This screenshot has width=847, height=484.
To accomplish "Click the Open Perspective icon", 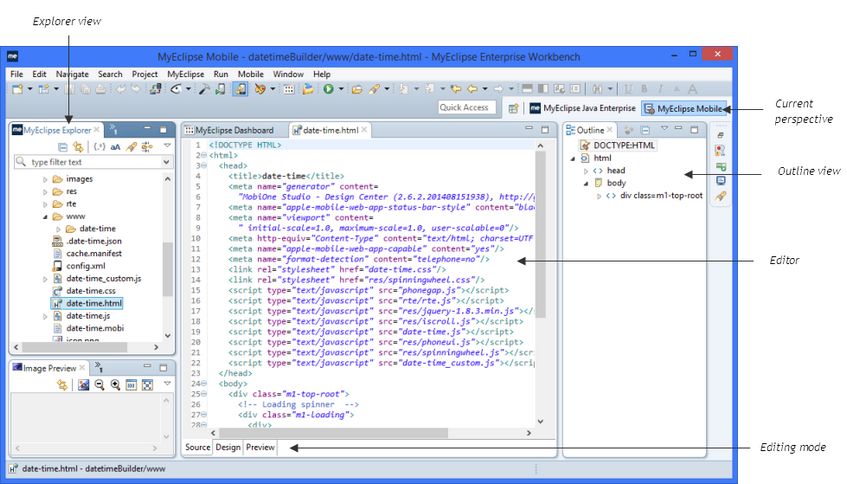I will (x=513, y=109).
